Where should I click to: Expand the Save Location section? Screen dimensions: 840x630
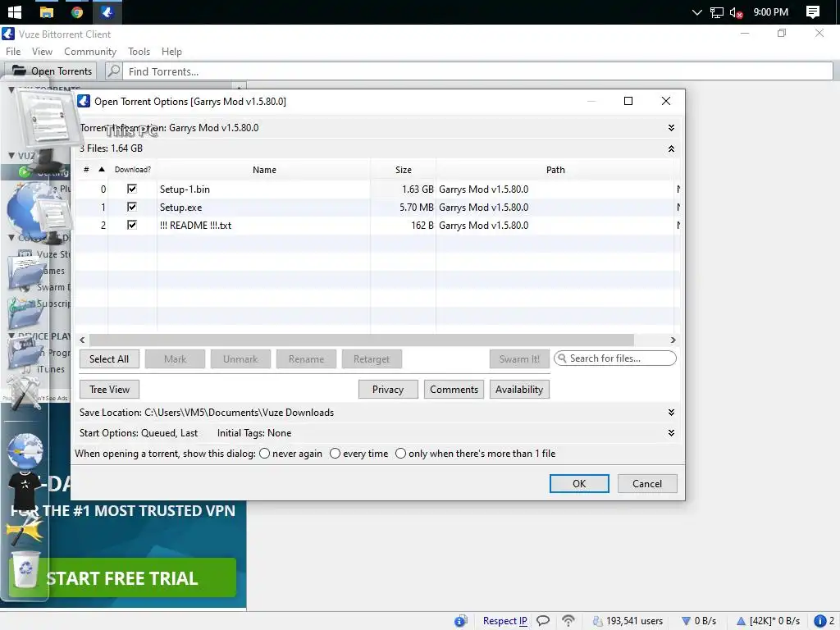(671, 413)
